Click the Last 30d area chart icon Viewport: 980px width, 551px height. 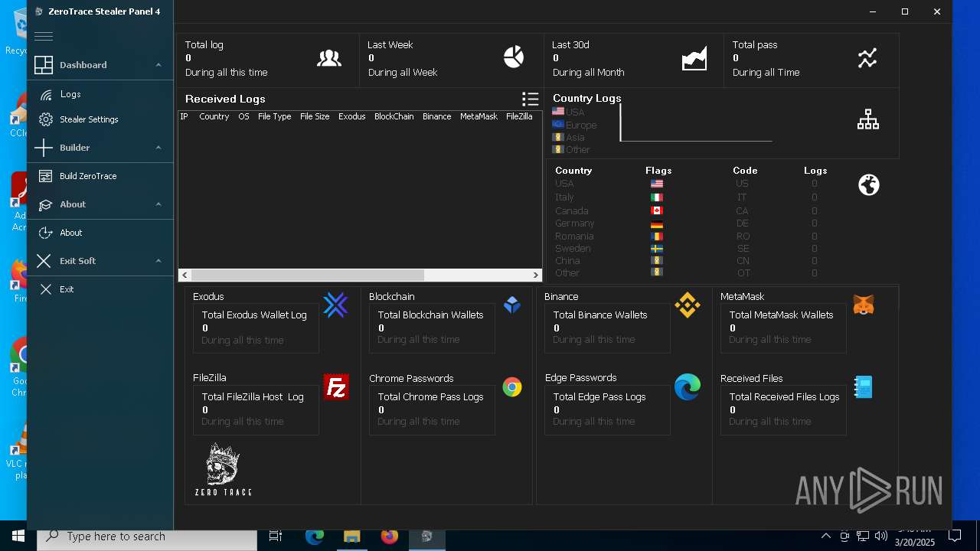[x=694, y=58]
